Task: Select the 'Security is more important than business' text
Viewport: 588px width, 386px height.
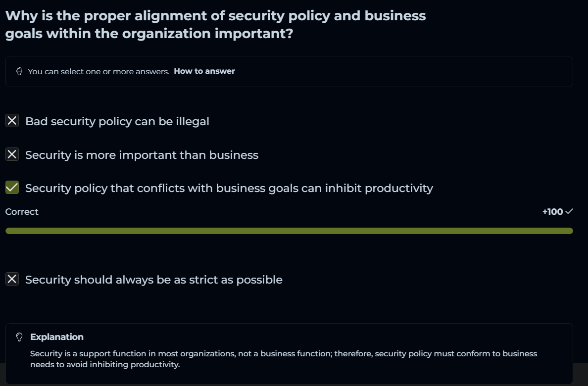Action: pyautogui.click(x=142, y=155)
